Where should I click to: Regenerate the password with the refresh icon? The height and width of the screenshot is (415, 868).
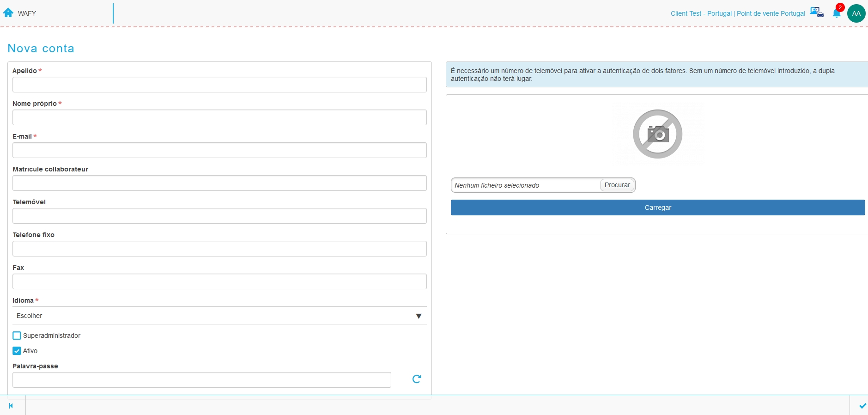(x=416, y=379)
